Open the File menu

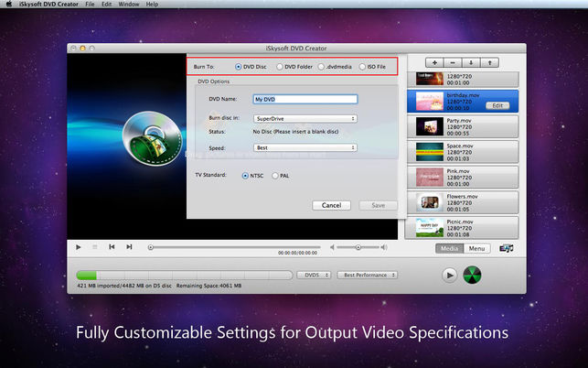(90, 5)
